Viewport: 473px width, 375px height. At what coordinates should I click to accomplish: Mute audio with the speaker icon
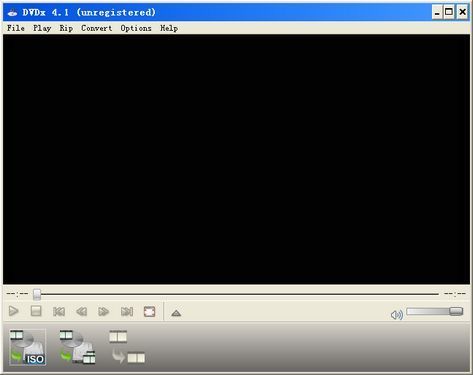click(397, 314)
